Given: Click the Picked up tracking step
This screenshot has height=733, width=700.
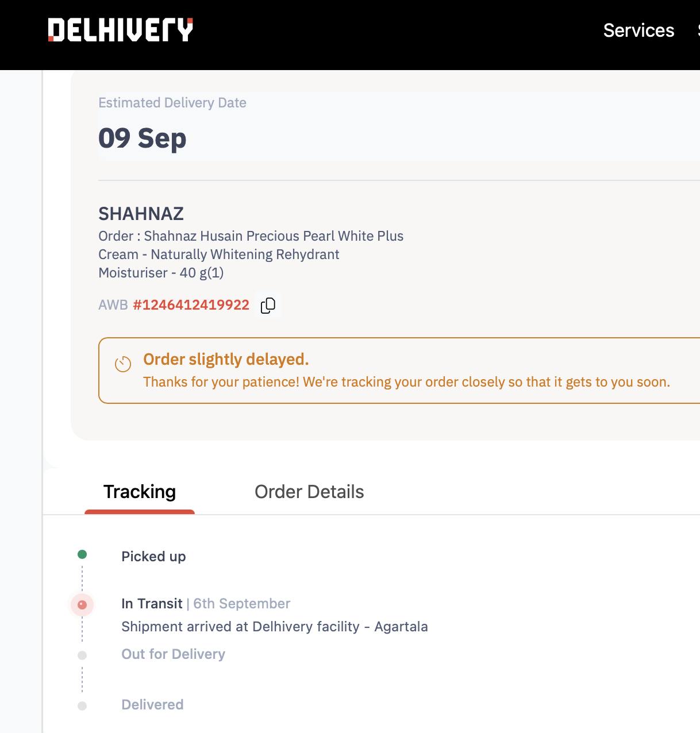Looking at the screenshot, I should coord(153,557).
